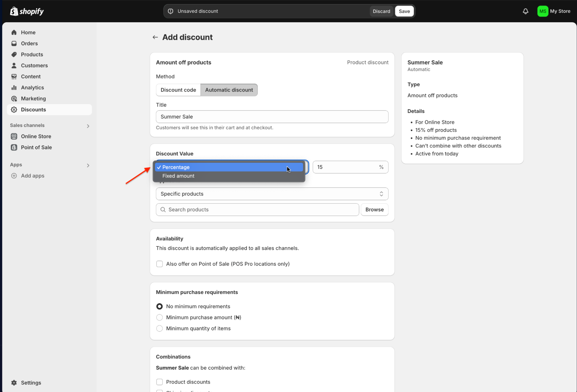This screenshot has height=392, width=577.
Task: Click the 'Search products' input field
Action: 257,209
